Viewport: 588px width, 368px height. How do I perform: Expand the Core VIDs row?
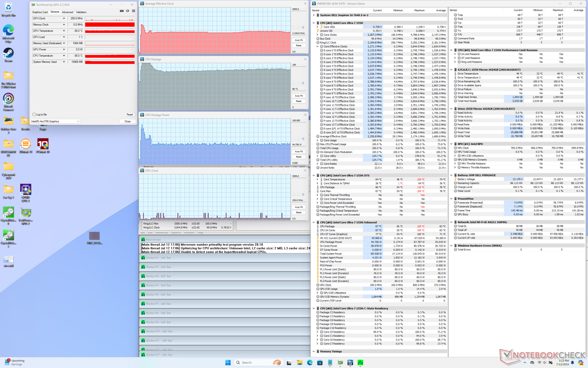coord(317,27)
